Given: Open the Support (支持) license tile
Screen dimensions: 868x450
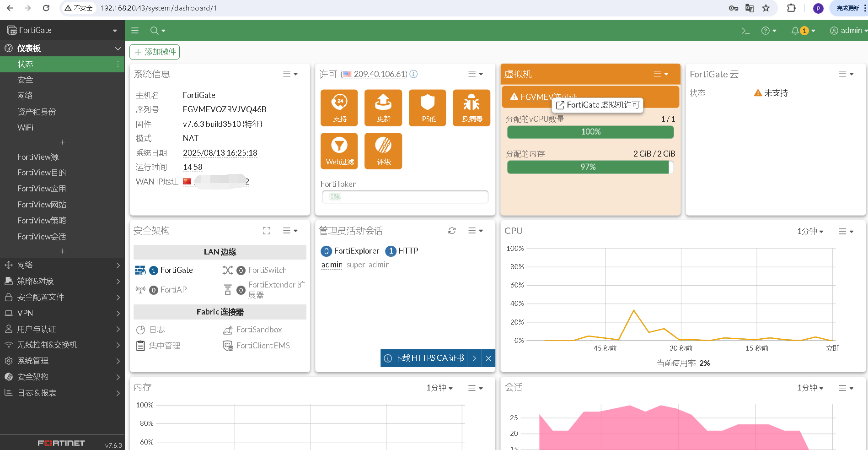Looking at the screenshot, I should 339,108.
